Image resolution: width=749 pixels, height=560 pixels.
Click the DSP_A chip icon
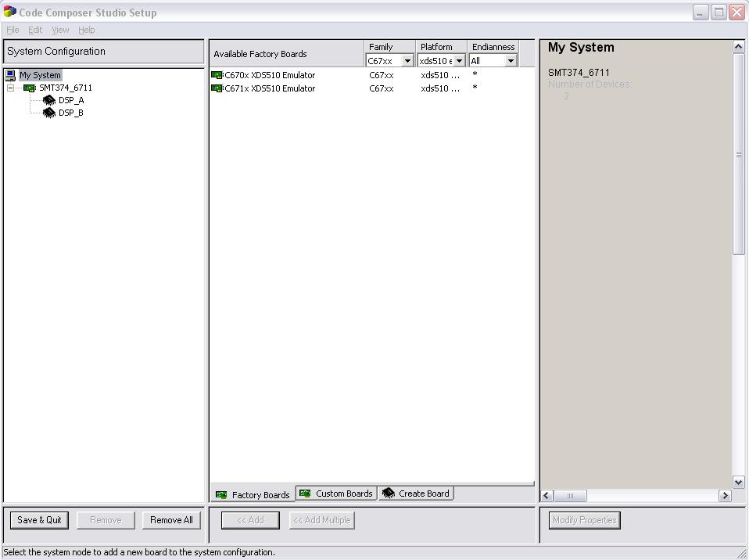[x=49, y=100]
